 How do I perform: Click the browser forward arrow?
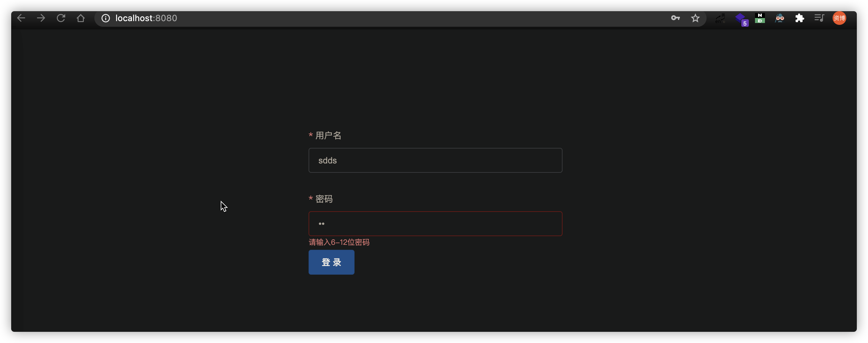(41, 18)
